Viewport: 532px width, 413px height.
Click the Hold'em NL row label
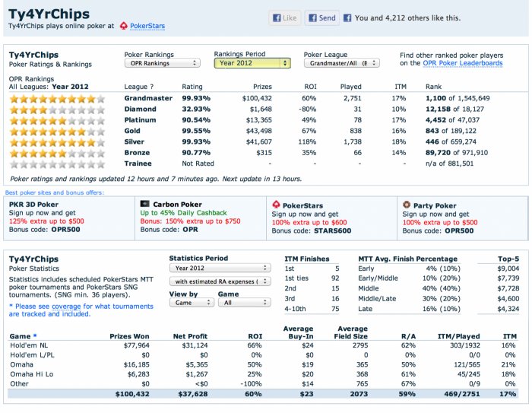29,345
